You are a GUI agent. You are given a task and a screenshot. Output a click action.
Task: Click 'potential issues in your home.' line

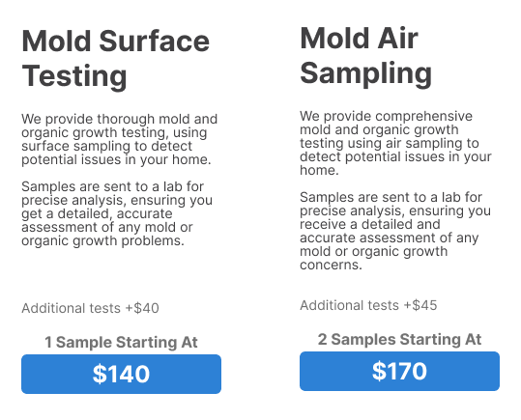116,159
